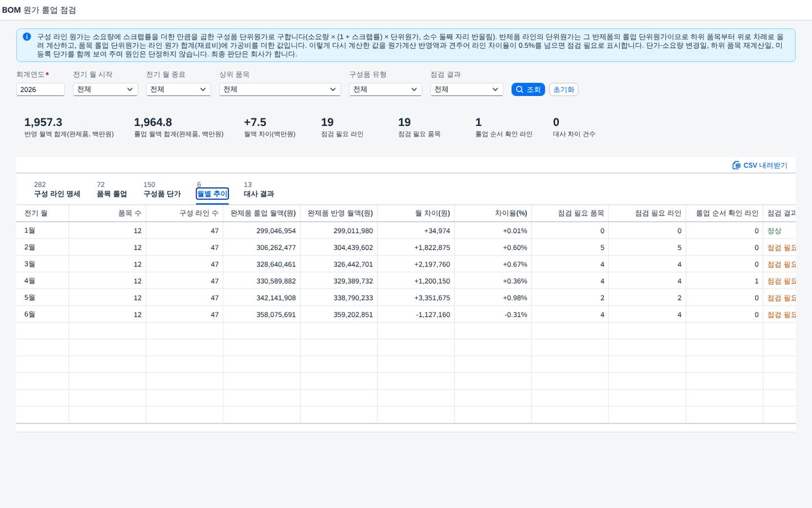
Task: Click the 완제품 롤업 월액(원) column header
Action: click(x=262, y=213)
